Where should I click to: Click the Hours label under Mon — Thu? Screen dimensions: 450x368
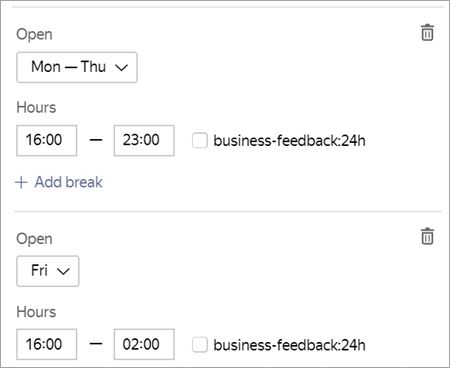[36, 108]
